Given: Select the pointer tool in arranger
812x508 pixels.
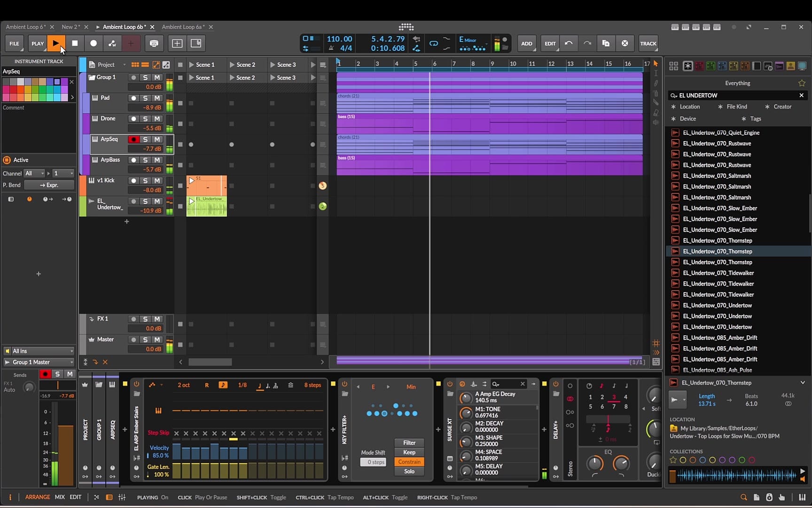Looking at the screenshot, I should [x=656, y=63].
